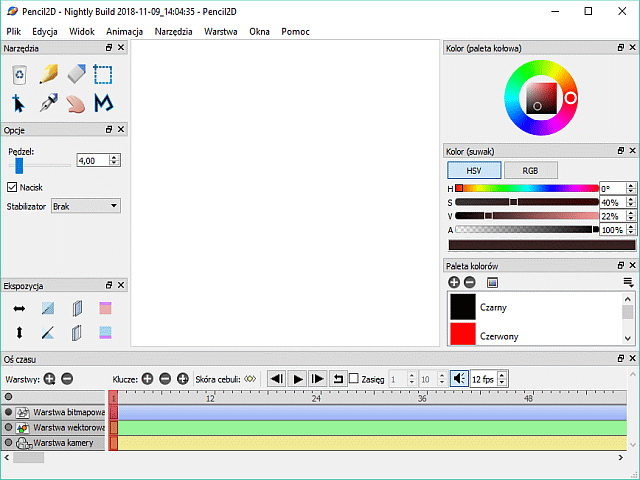Viewport: 640px width, 480px height.
Task: Add a color to the palette
Action: [x=453, y=282]
